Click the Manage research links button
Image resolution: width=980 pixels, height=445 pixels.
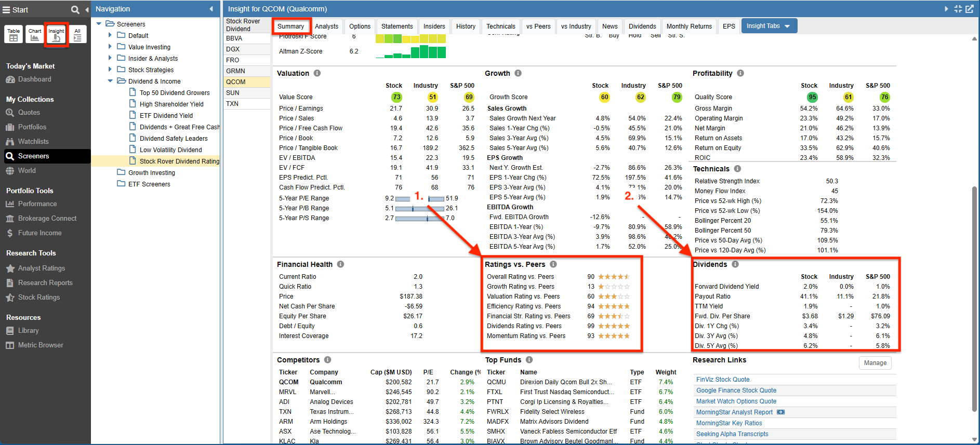click(875, 363)
